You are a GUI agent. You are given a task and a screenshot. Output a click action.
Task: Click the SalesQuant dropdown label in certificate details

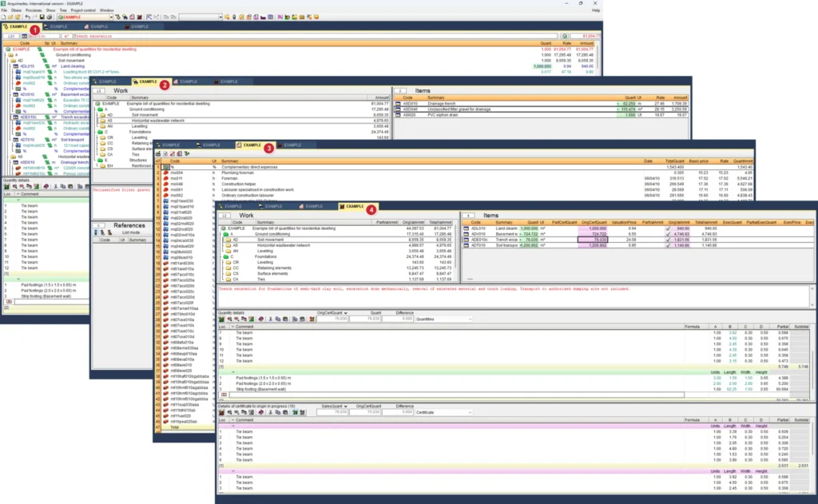coord(335,406)
